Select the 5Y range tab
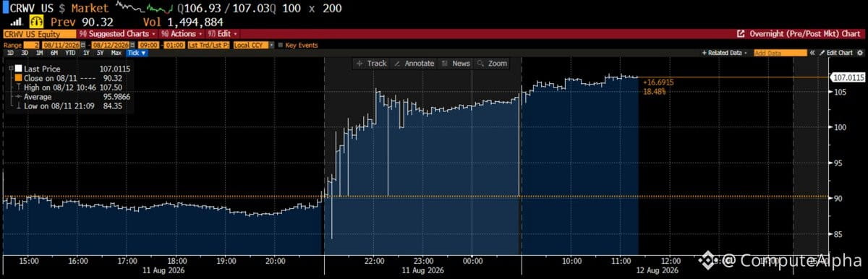 point(100,53)
